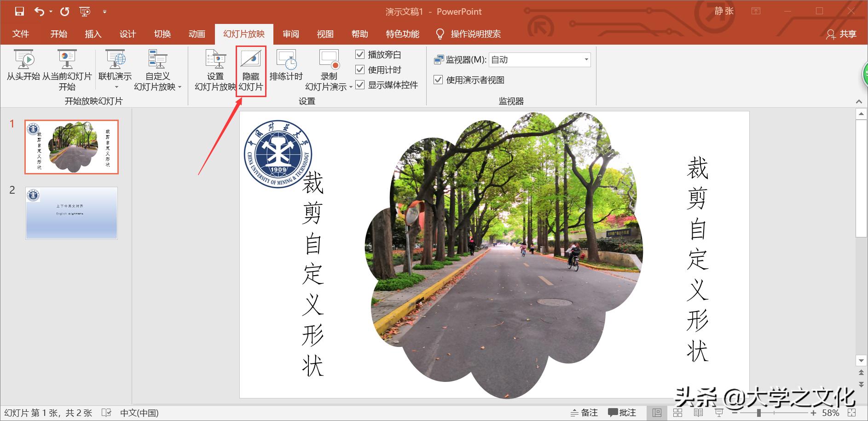Disable 使用计时 (Use Timings)
Viewport: 868px width, 421px height.
(360, 70)
